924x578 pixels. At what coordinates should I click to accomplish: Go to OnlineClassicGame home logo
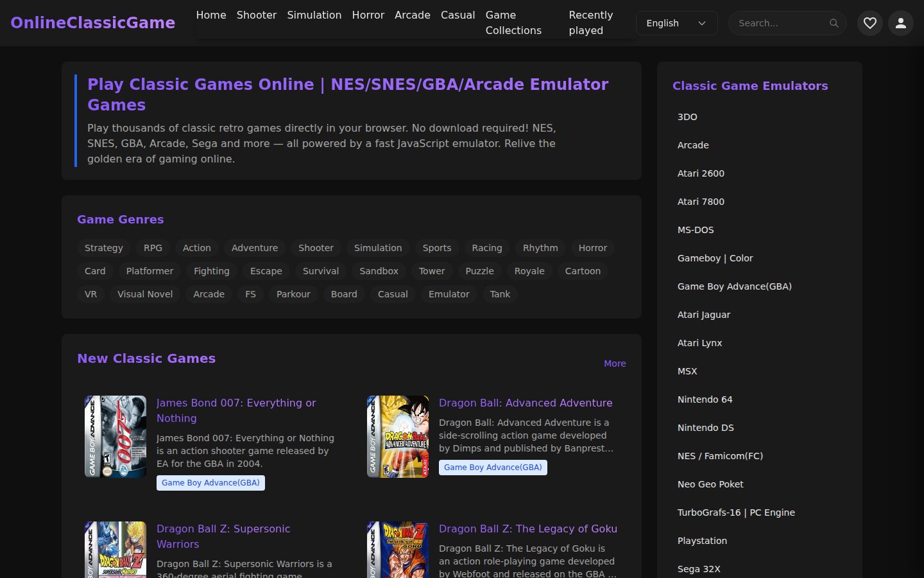click(93, 22)
